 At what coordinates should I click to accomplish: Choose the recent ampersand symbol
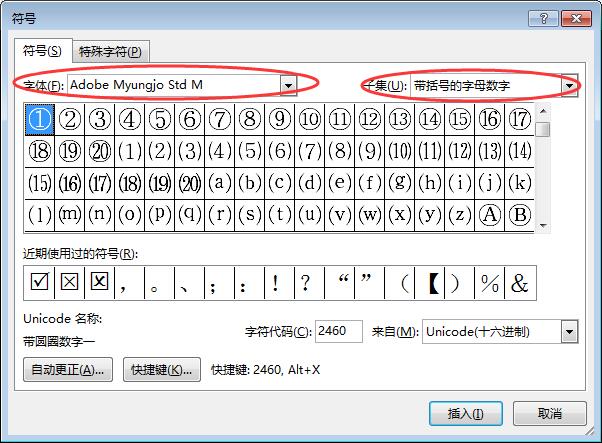[x=520, y=283]
